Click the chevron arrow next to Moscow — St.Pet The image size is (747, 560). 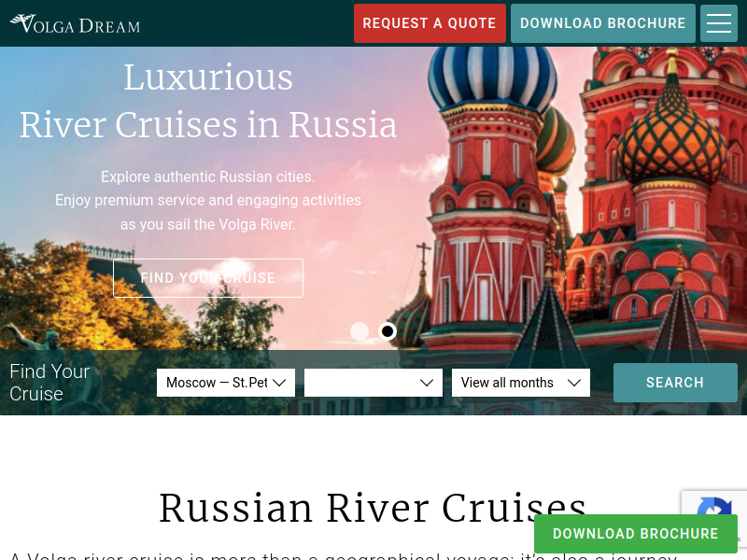coord(279,383)
